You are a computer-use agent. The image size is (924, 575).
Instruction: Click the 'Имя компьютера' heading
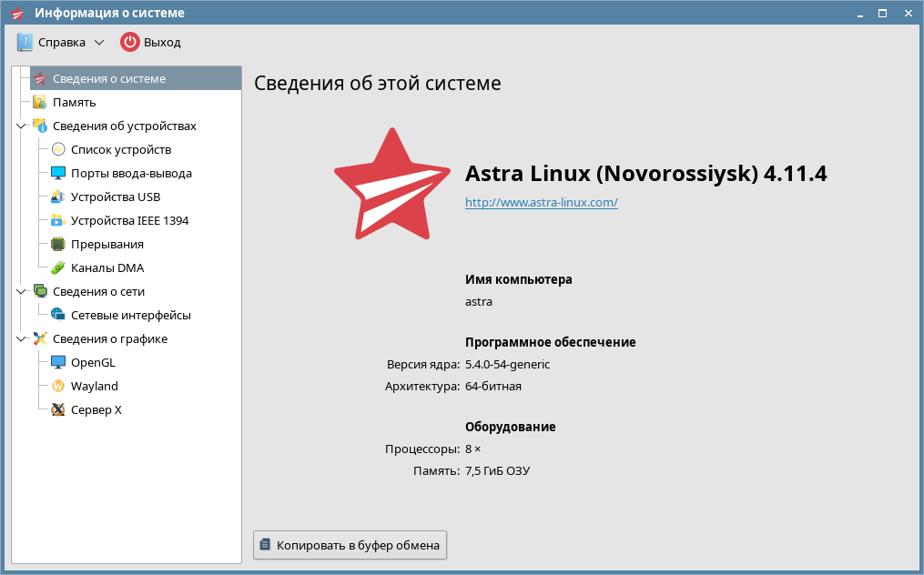pos(519,279)
